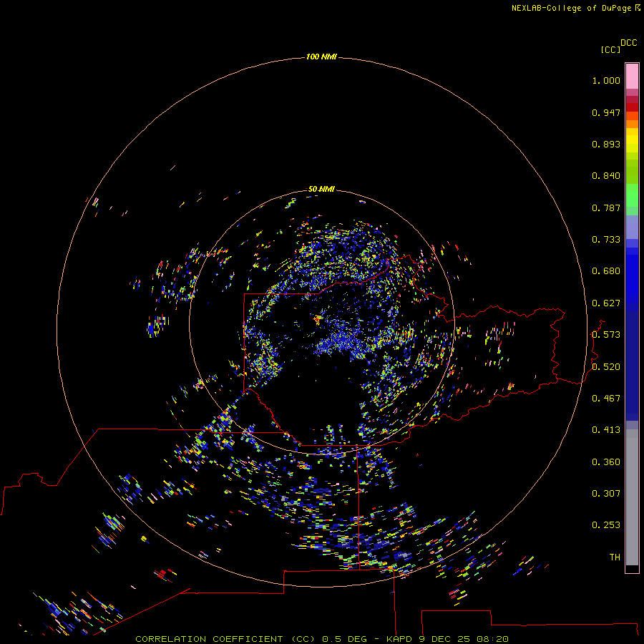
Task: Select the pink segment atop the color scale
Action: click(632, 75)
